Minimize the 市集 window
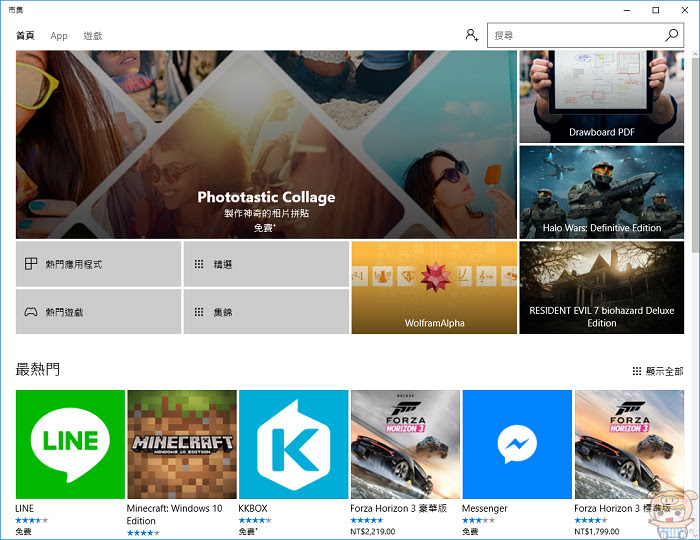Viewport: 700px width, 540px height. [627, 10]
